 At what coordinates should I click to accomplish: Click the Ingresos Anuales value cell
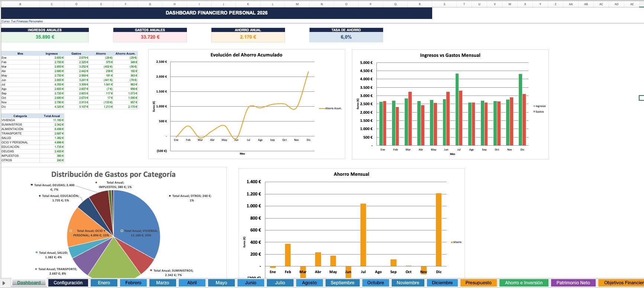45,37
